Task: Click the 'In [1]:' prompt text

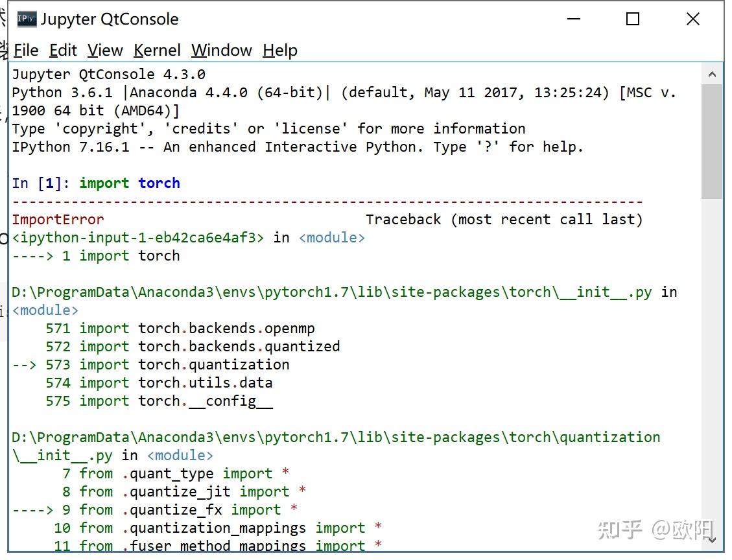Action: [x=41, y=183]
